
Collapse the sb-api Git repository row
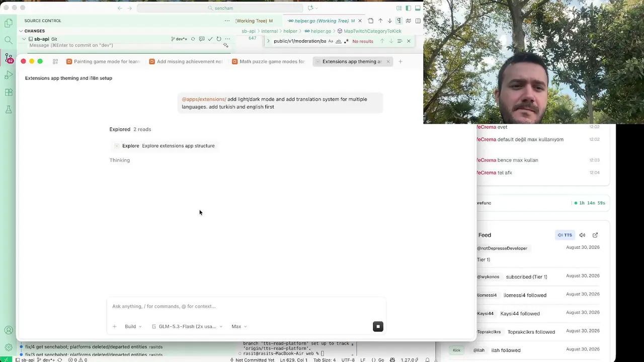[x=24, y=39]
